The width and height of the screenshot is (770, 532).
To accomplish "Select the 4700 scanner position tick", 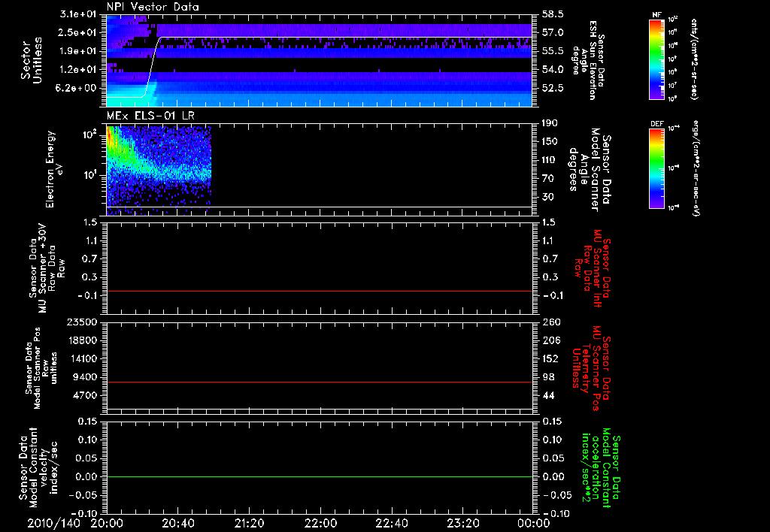I will [x=84, y=395].
